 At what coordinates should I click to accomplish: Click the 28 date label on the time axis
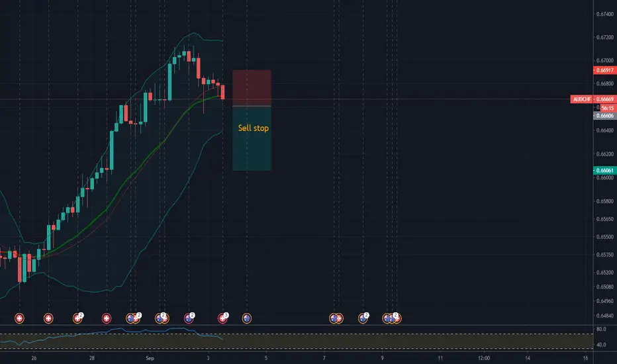pyautogui.click(x=91, y=358)
